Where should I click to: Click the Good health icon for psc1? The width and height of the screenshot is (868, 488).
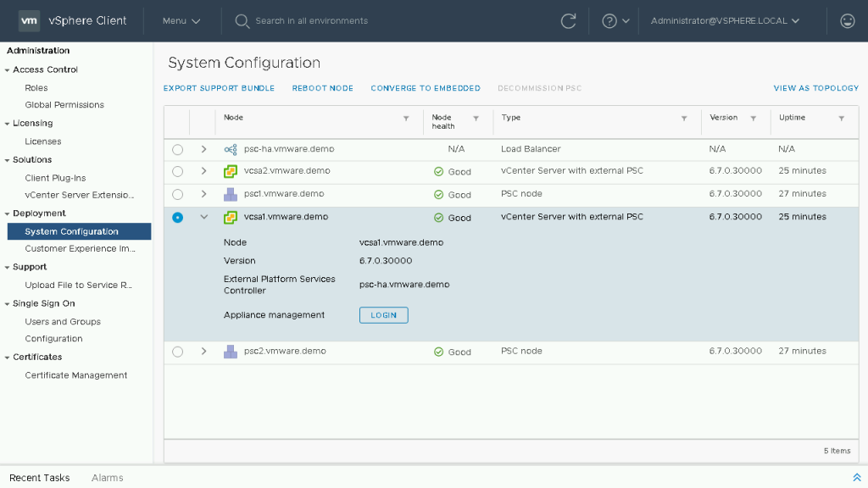click(438, 195)
